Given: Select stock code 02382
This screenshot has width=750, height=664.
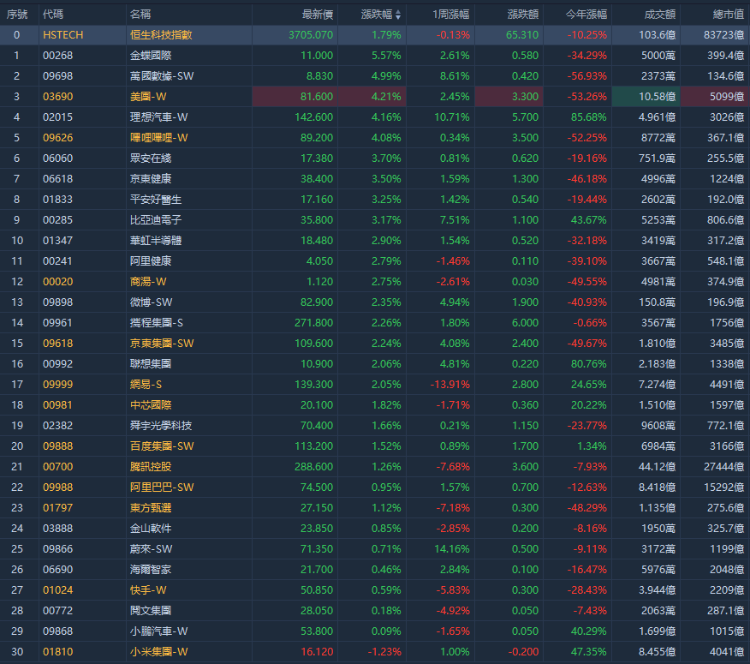Looking at the screenshot, I should pyautogui.click(x=58, y=426).
